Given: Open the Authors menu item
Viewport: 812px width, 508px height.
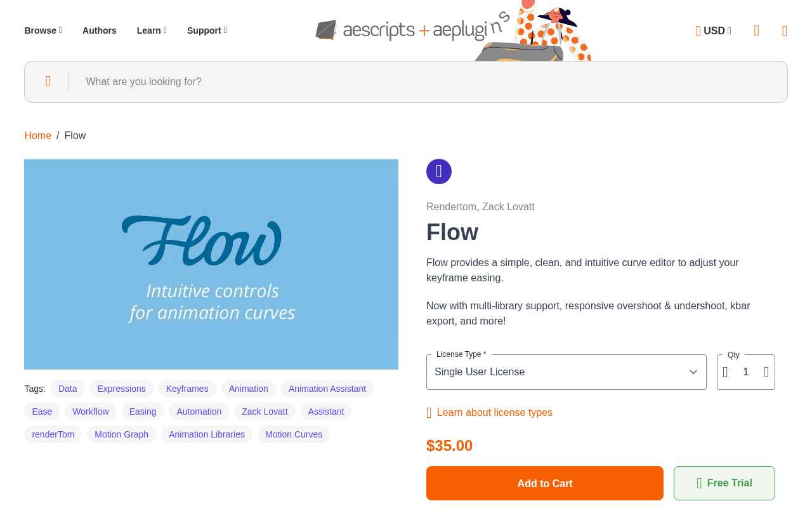Looking at the screenshot, I should 99,30.
